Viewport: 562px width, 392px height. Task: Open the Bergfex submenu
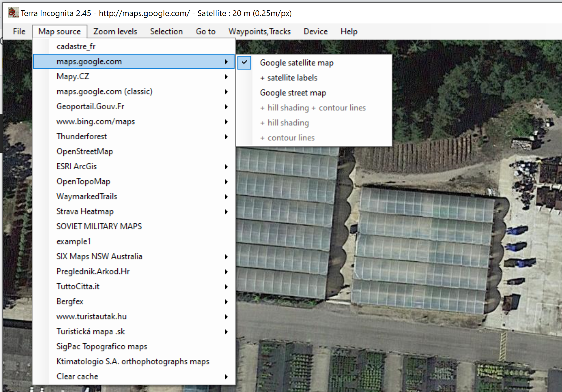[134, 301]
